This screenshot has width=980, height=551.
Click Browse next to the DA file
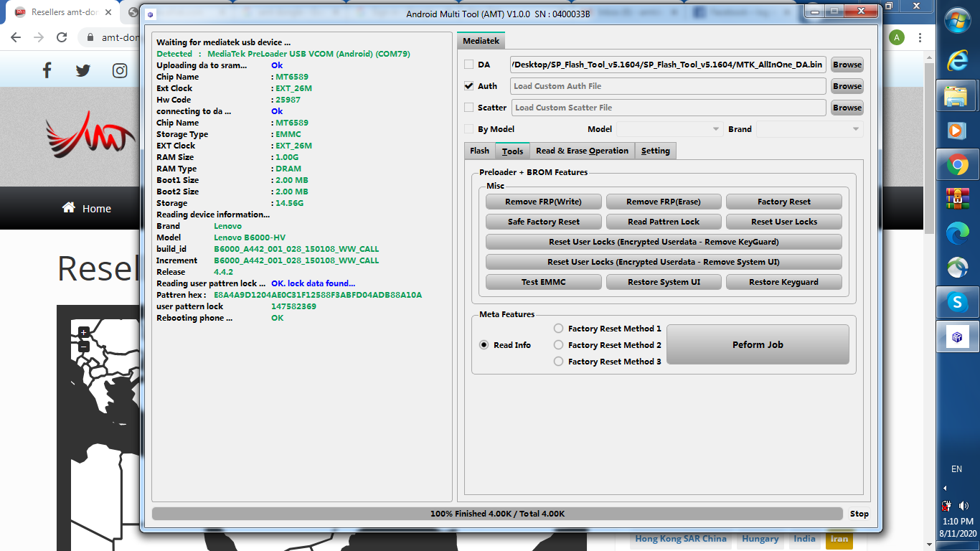(847, 65)
